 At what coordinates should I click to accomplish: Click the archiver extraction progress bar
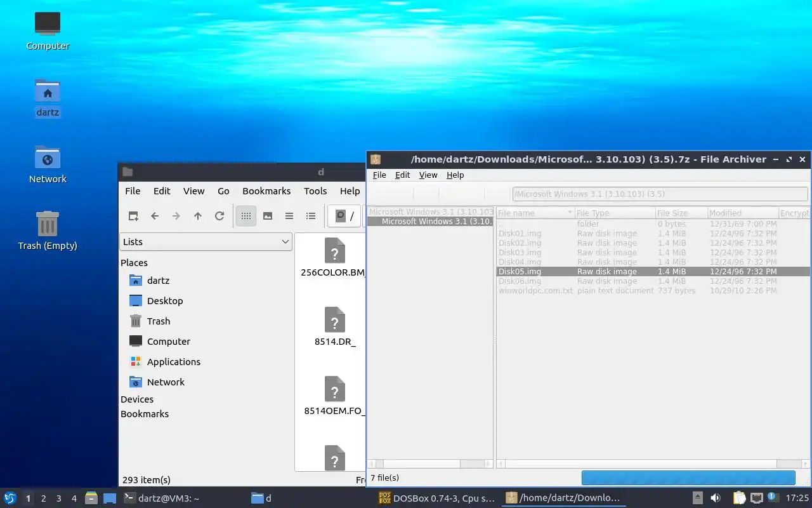(688, 478)
